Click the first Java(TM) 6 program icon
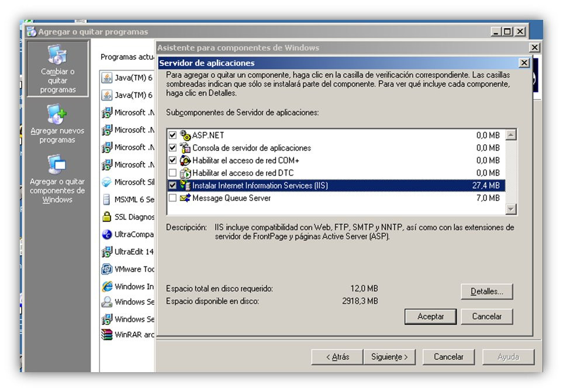Viewport: 563px width, 392px height. pos(106,78)
